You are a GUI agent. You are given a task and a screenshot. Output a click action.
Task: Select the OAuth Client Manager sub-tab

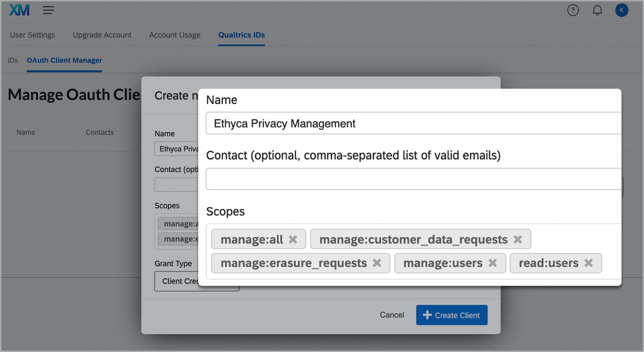click(64, 60)
